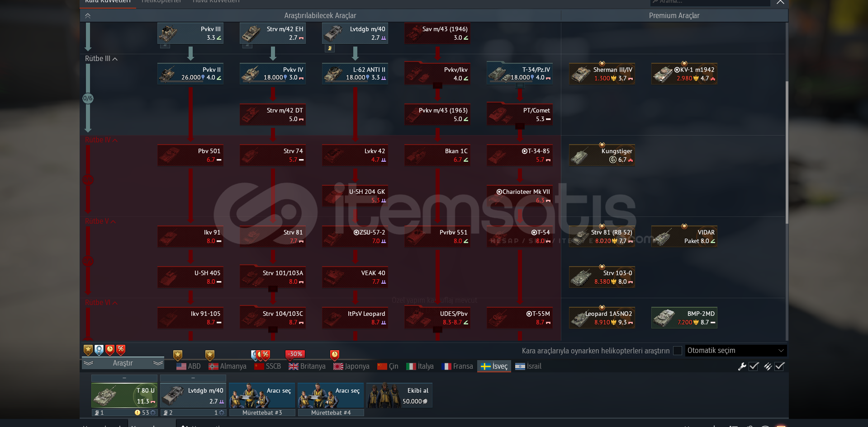Click the 0/6 rank progress marker
The width and height of the screenshot is (868, 427).
(88, 98)
